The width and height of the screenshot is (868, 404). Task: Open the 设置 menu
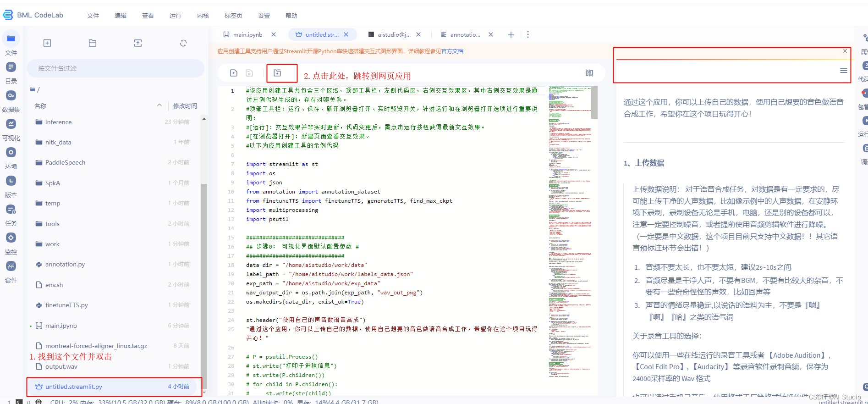coord(264,16)
